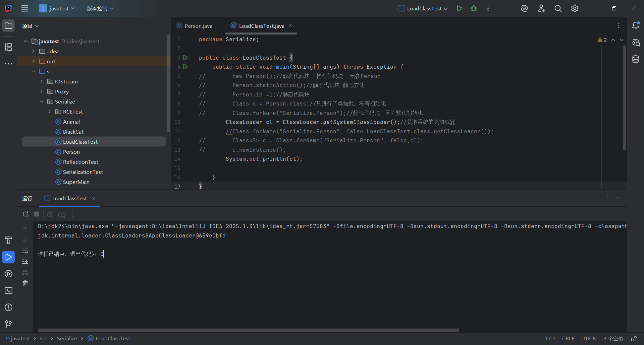
Task: Jump down the stack trace arrow
Action: click(x=25, y=240)
